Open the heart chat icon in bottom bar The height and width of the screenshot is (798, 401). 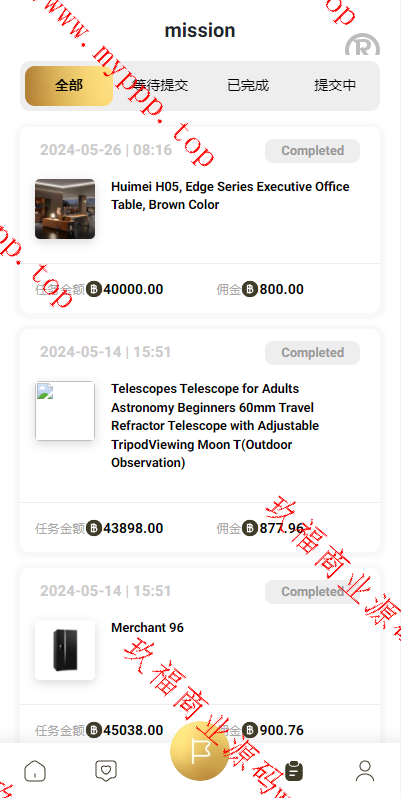click(106, 771)
